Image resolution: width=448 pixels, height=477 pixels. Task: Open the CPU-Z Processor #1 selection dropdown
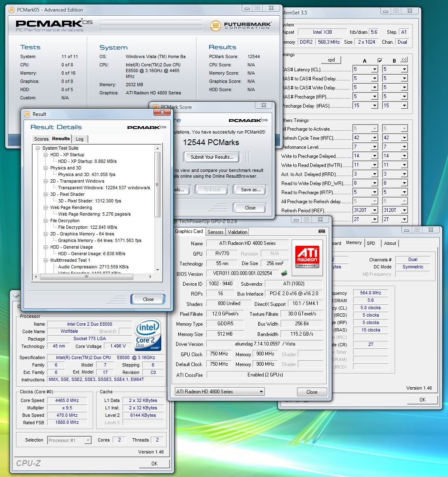69,440
